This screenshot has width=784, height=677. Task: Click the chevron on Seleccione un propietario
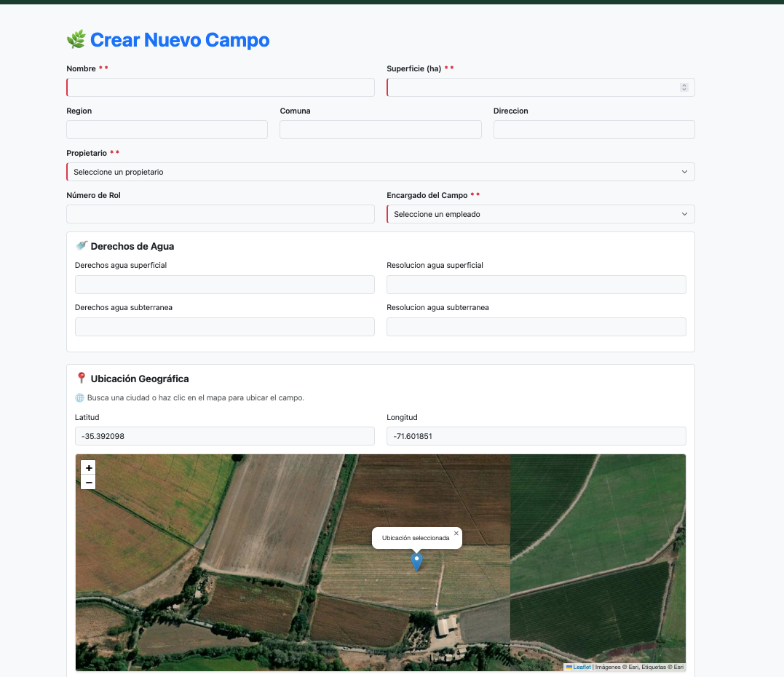(684, 171)
